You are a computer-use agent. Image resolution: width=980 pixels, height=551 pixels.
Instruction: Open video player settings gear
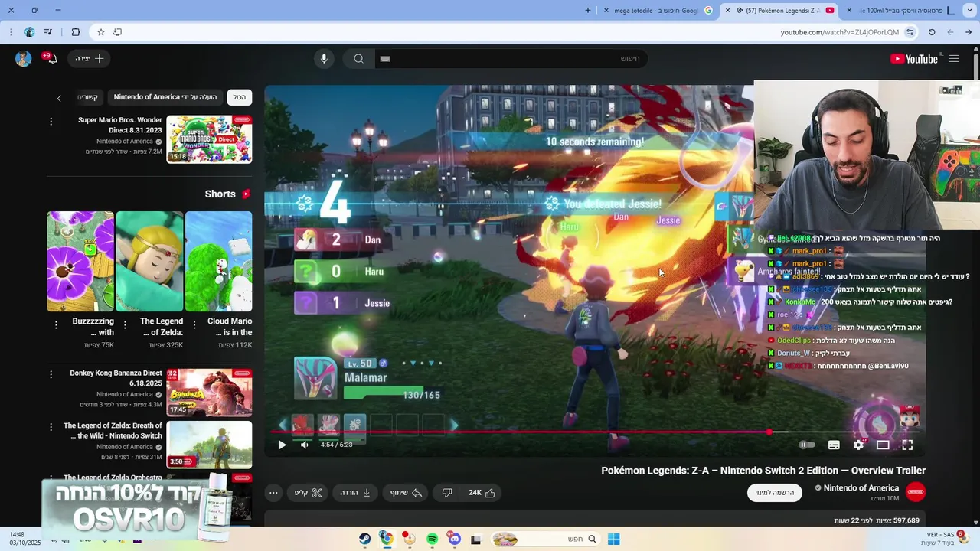(858, 445)
